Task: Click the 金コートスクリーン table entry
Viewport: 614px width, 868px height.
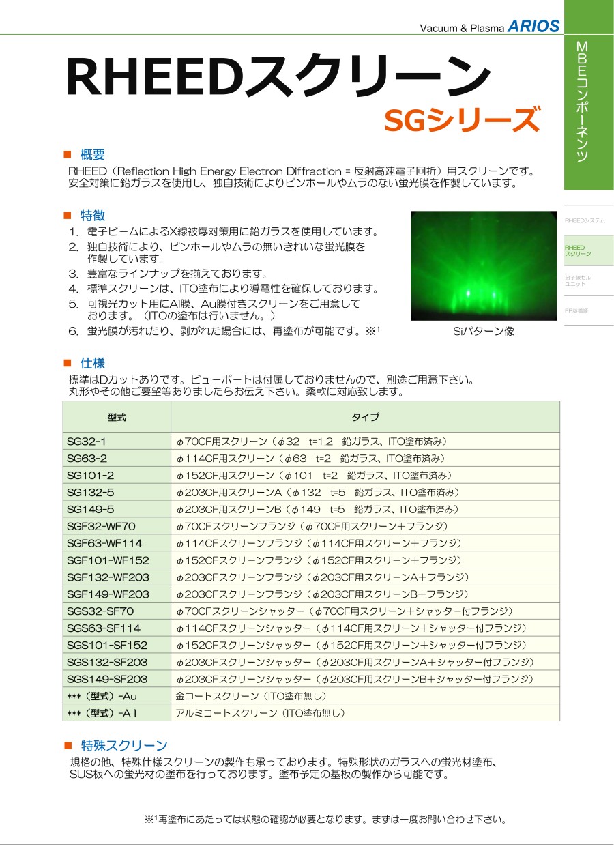Action: (x=251, y=696)
